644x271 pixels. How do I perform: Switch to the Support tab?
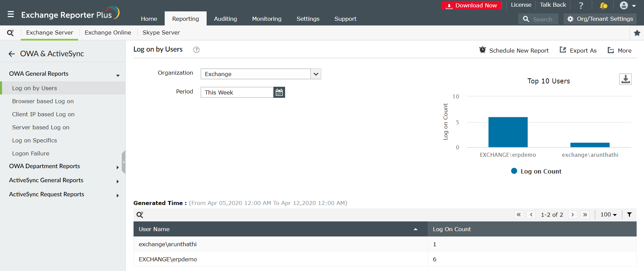345,19
